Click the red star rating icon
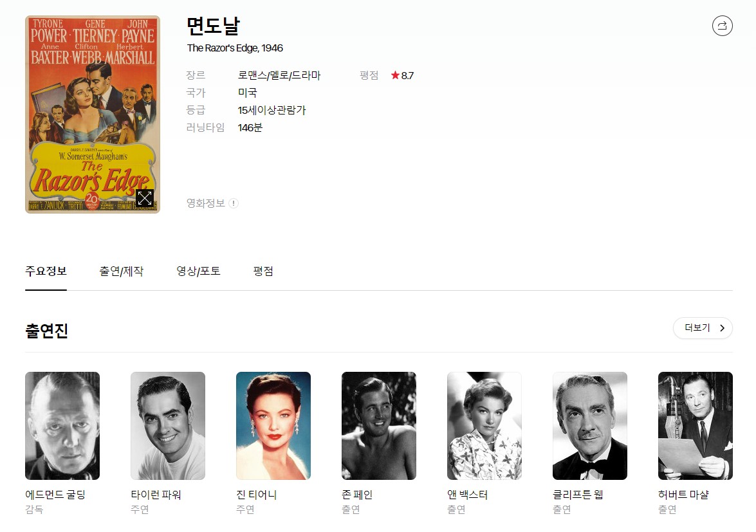Image resolution: width=756 pixels, height=532 pixels. (395, 75)
